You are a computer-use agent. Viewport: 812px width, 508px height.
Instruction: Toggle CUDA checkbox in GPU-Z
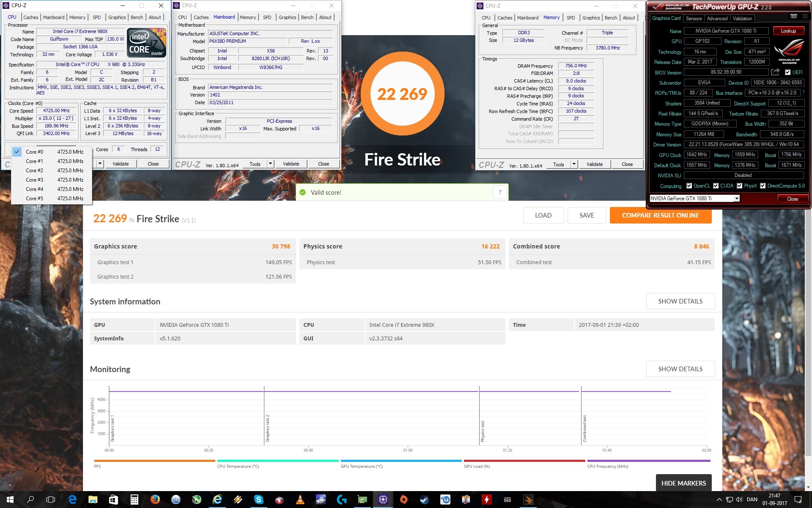[716, 186]
